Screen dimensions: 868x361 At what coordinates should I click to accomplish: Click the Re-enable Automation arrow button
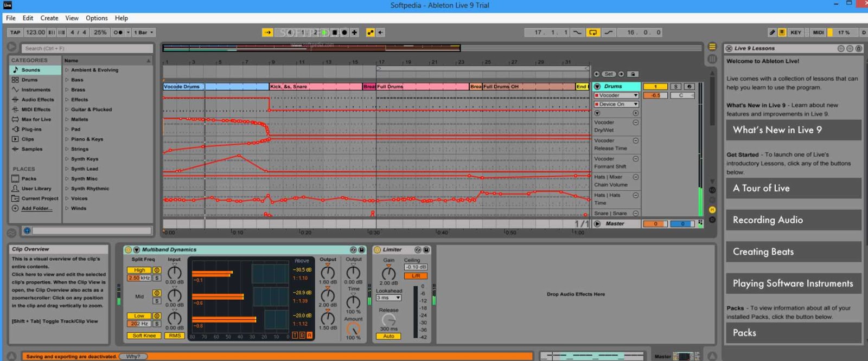coord(381,33)
